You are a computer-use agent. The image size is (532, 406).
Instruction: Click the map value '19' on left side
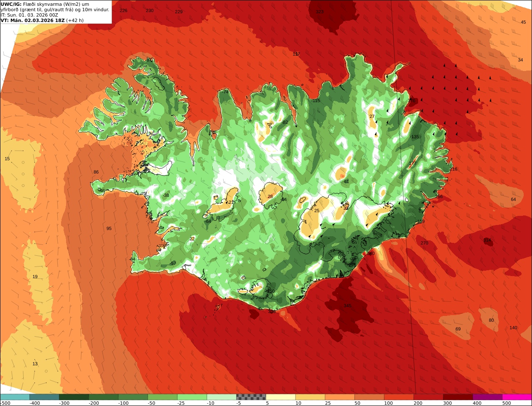[35, 276]
